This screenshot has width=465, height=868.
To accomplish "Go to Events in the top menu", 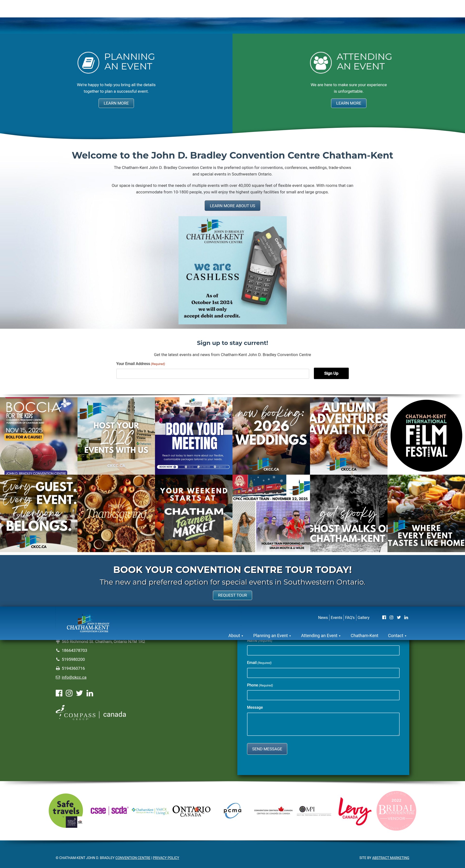I will click(x=336, y=618).
